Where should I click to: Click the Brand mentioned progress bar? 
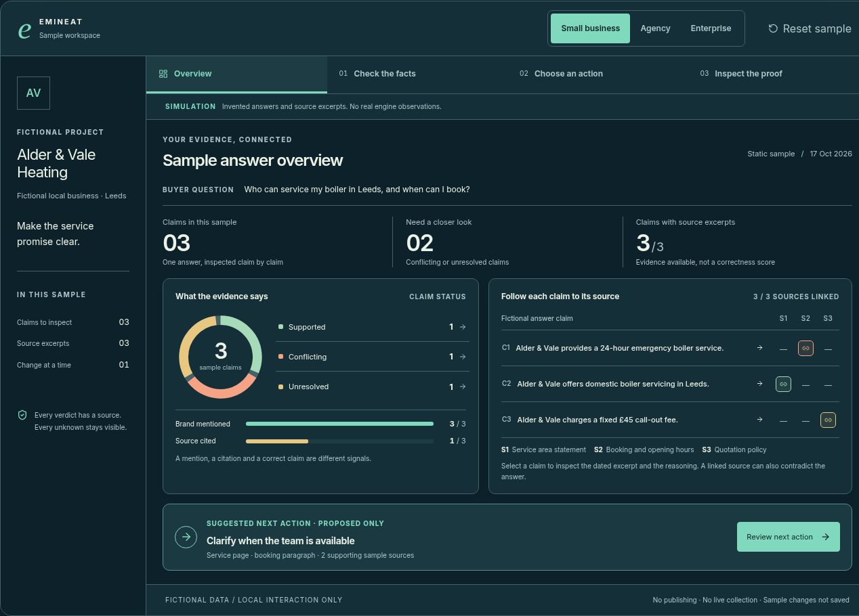coord(339,424)
